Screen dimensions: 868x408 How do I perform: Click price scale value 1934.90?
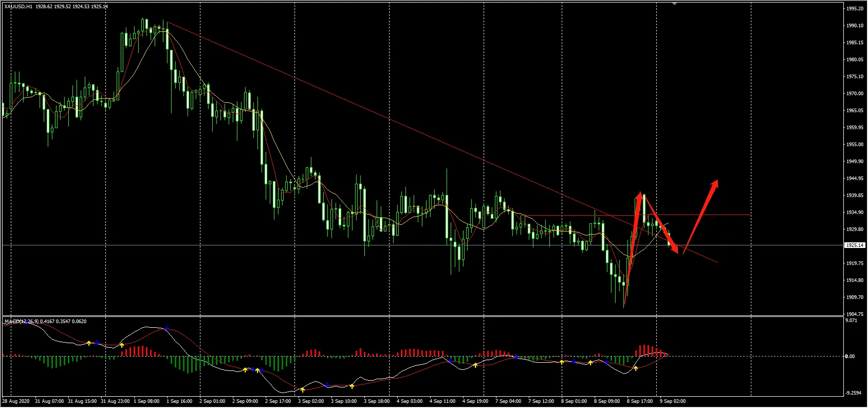(855, 212)
